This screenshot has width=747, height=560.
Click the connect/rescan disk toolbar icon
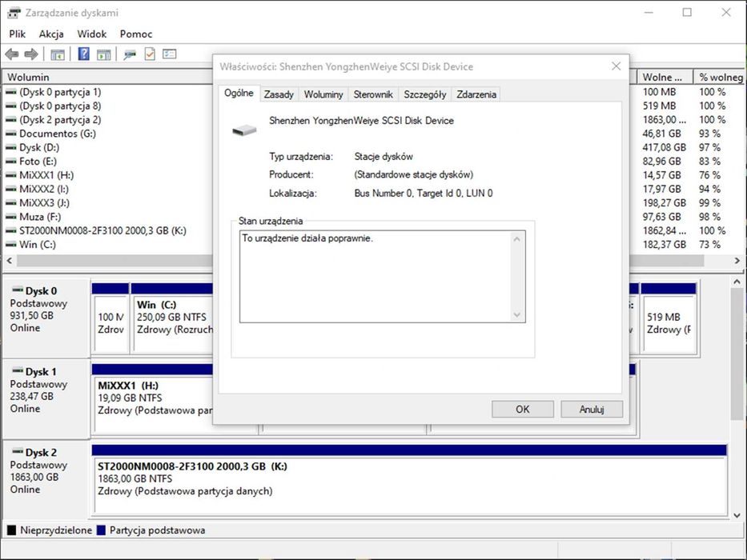[x=129, y=54]
